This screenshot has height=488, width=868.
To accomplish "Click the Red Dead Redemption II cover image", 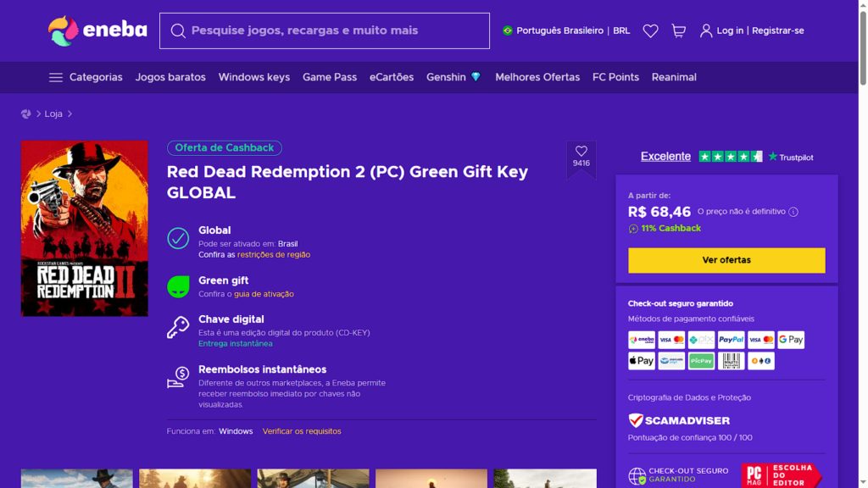I will [85, 229].
